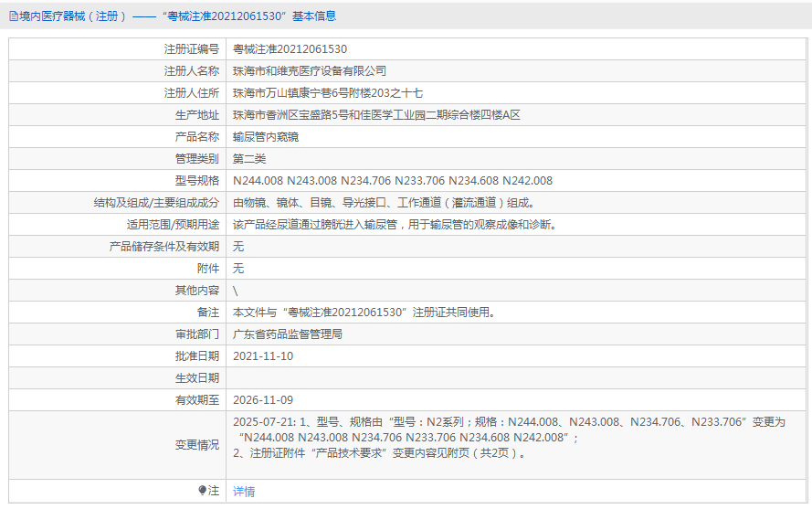Image resolution: width=812 pixels, height=509 pixels.
Task: Click the 附件 label
Action: [x=208, y=269]
